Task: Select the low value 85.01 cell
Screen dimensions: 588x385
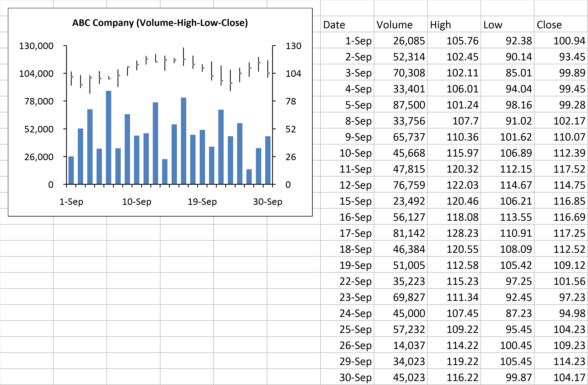Action: pyautogui.click(x=518, y=73)
